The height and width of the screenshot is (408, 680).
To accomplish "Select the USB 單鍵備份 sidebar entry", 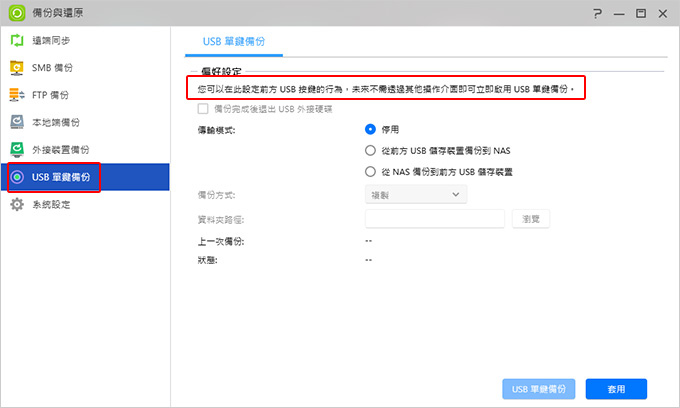I will pos(85,177).
